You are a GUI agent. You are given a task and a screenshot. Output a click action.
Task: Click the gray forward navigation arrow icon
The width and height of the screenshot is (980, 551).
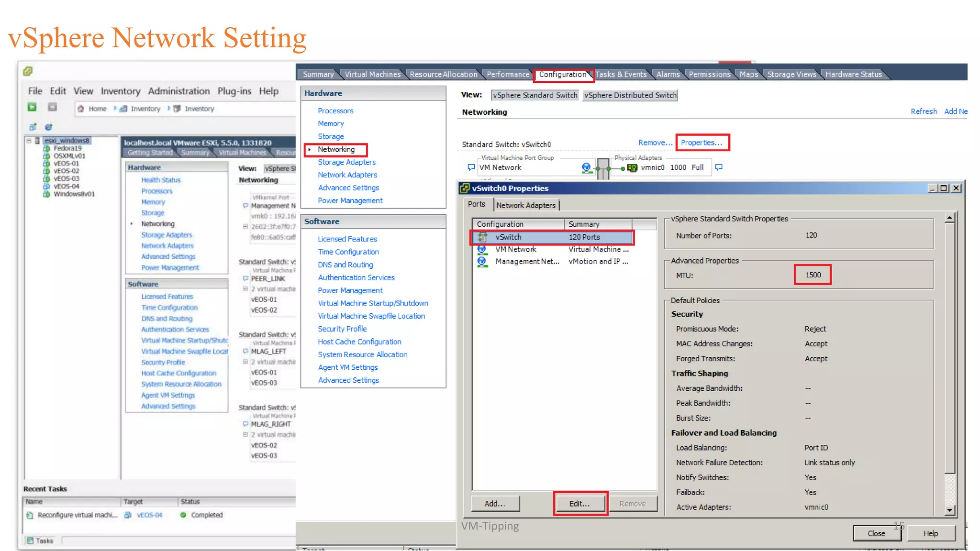[52, 107]
